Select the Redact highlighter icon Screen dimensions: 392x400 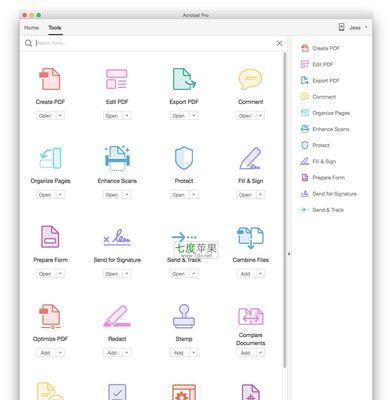coord(117,316)
